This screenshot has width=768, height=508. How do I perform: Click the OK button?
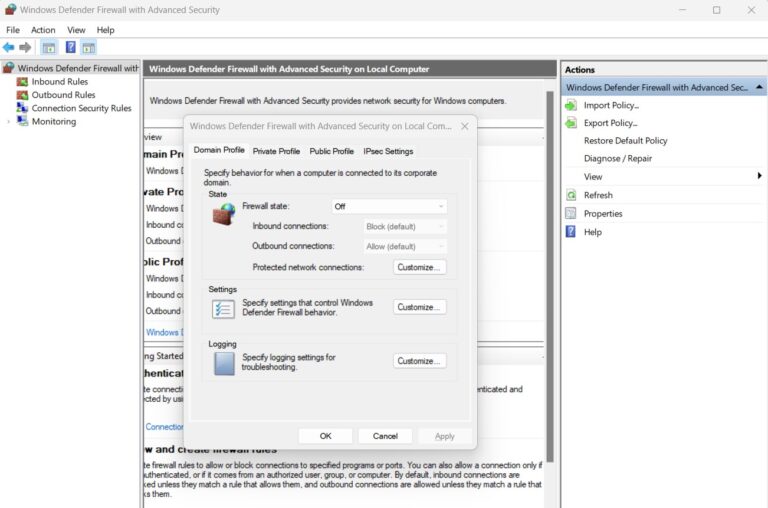point(325,436)
